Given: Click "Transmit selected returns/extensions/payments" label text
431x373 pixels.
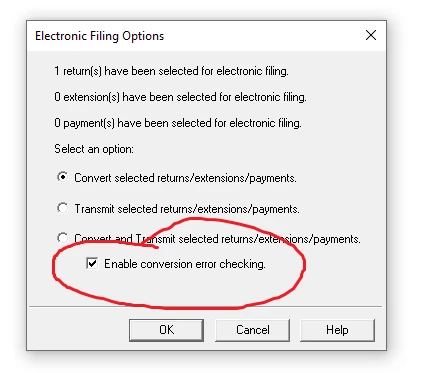Looking at the screenshot, I should [187, 209].
